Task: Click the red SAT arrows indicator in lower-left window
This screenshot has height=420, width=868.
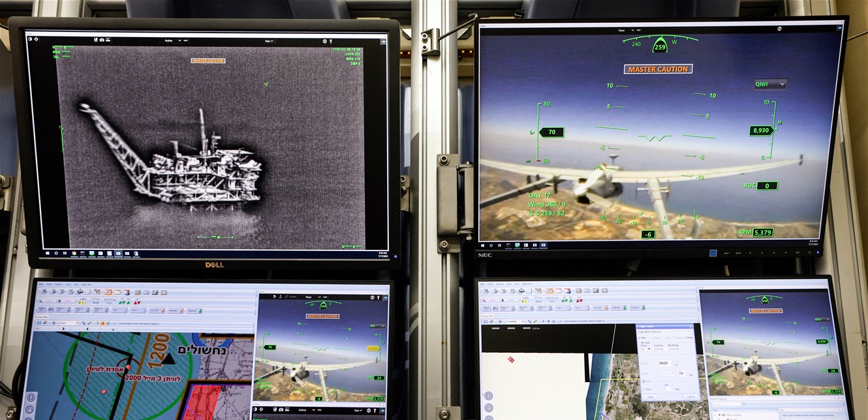Action: coord(137,303)
